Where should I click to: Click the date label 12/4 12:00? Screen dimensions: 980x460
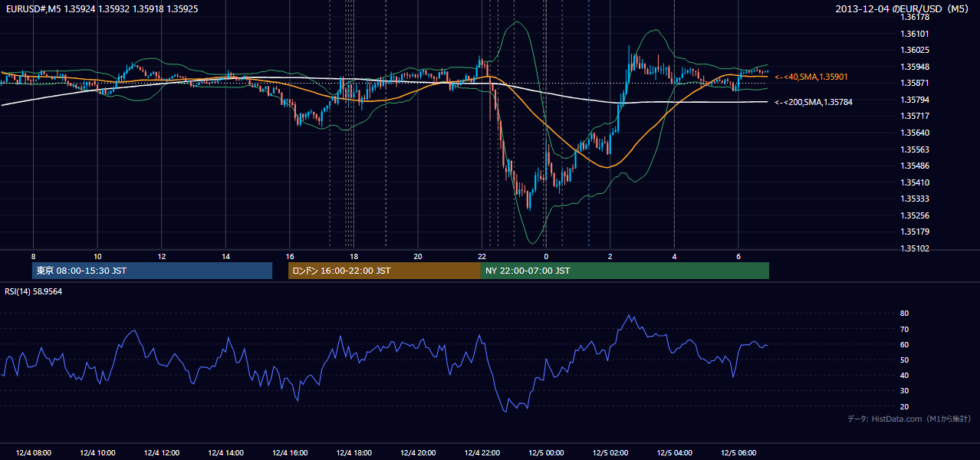[161, 453]
